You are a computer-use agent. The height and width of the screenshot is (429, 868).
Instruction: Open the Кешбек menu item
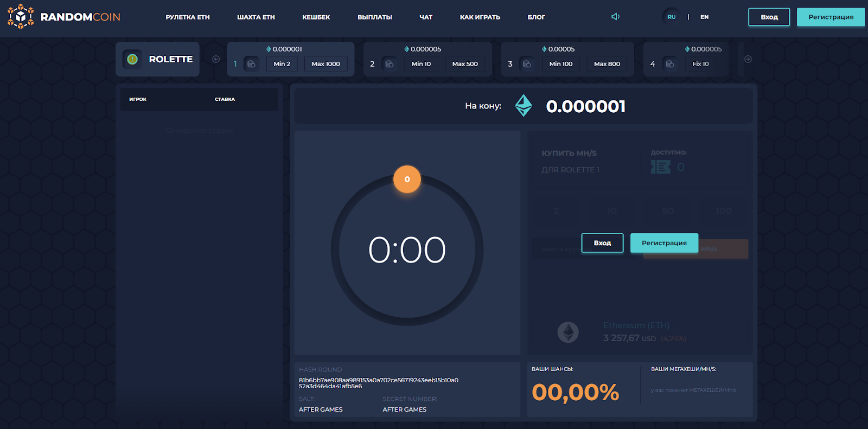pyautogui.click(x=316, y=17)
